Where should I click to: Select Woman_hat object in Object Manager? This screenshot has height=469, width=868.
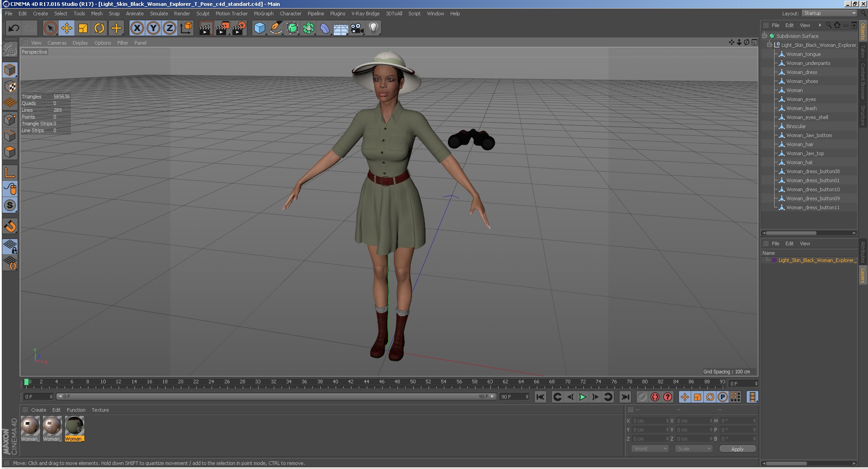coord(799,162)
